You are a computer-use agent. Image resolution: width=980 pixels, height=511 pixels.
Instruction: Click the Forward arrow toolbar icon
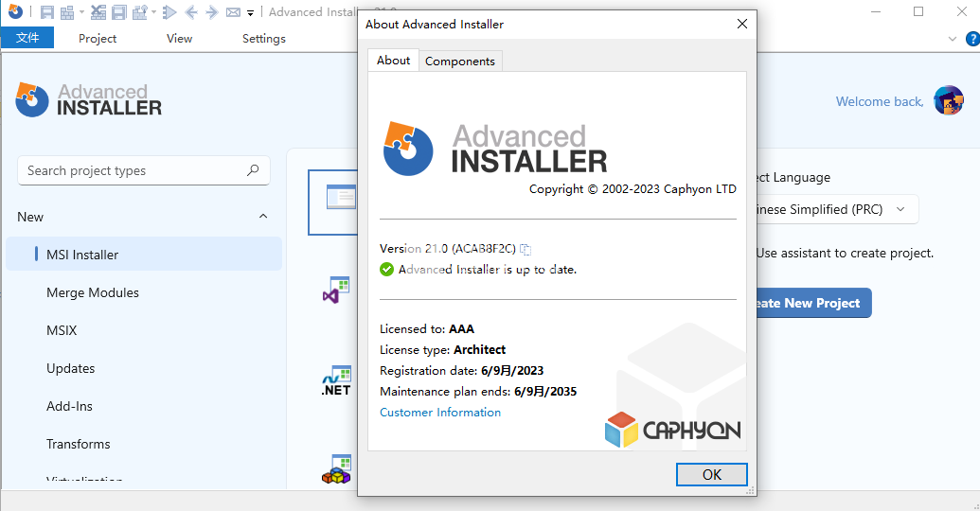pyautogui.click(x=212, y=12)
